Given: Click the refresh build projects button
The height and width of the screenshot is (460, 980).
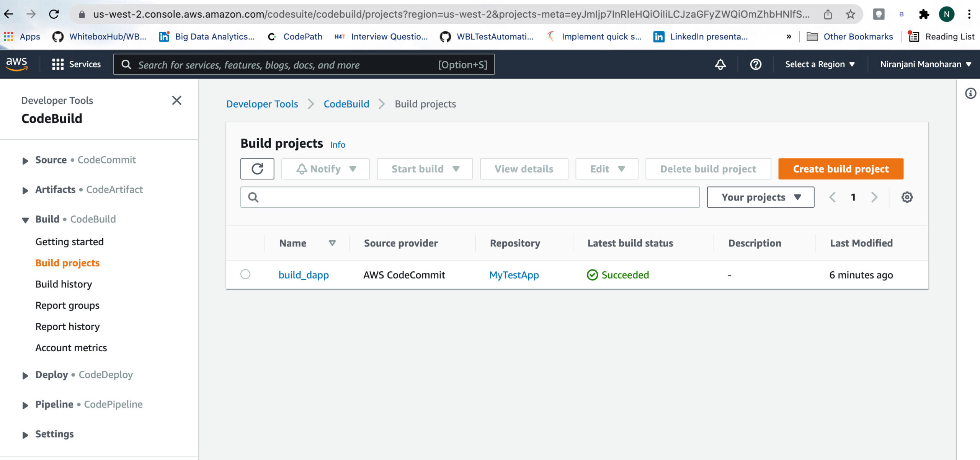Looking at the screenshot, I should click(x=257, y=169).
